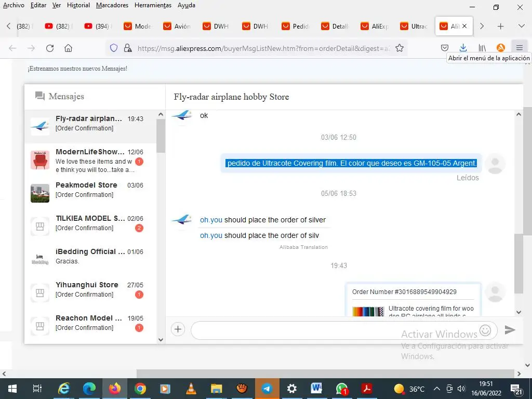Open the orange account avatar icon
Screen dimensions: 532x399
501,48
